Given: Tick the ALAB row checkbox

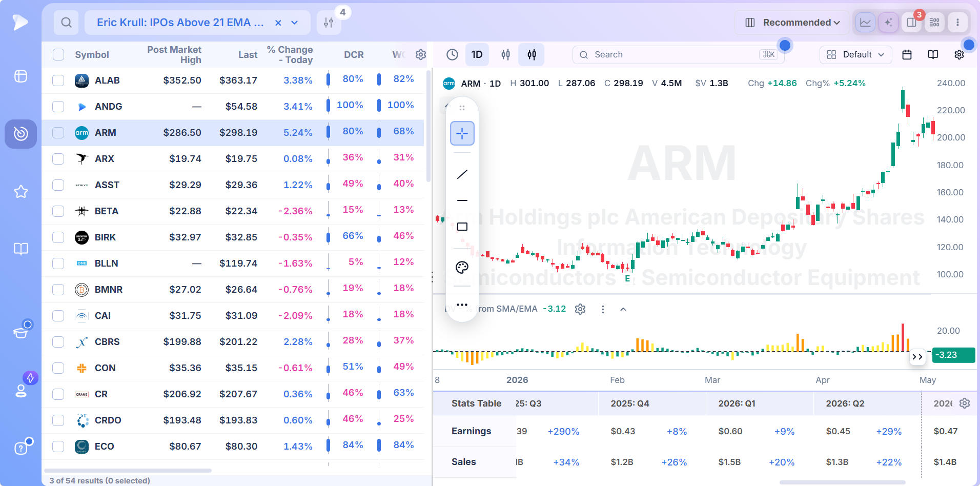Looking at the screenshot, I should point(58,80).
